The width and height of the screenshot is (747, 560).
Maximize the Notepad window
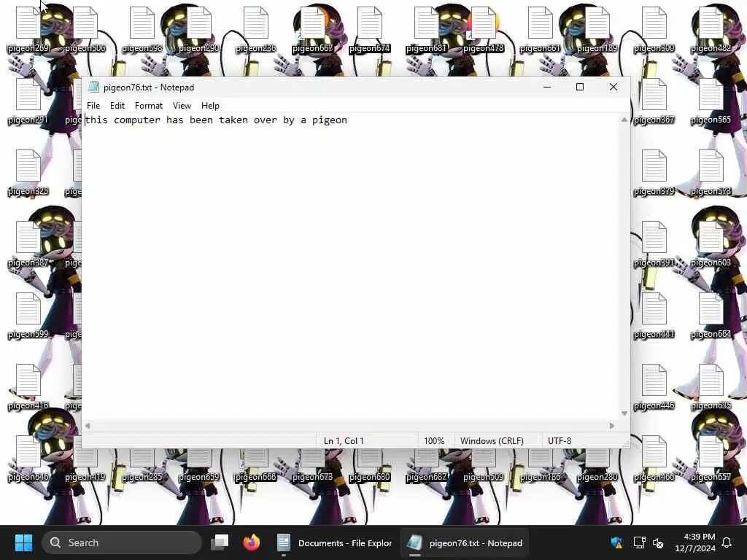tap(580, 87)
